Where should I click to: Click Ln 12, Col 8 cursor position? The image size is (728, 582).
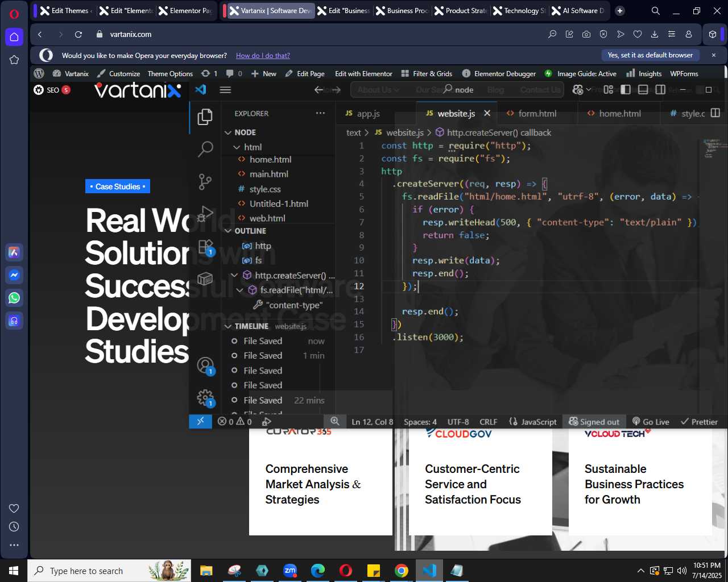coord(372,422)
